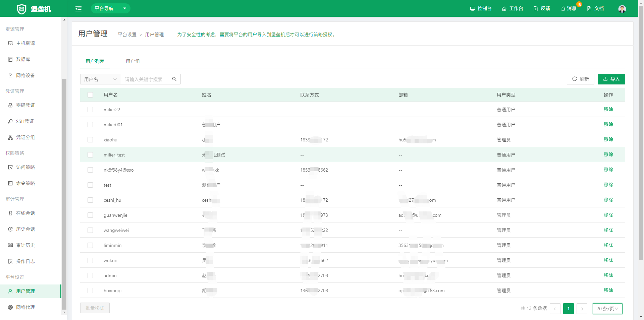This screenshot has width=644, height=320.
Task: Switch to the 用户列表 tab
Action: pos(95,61)
